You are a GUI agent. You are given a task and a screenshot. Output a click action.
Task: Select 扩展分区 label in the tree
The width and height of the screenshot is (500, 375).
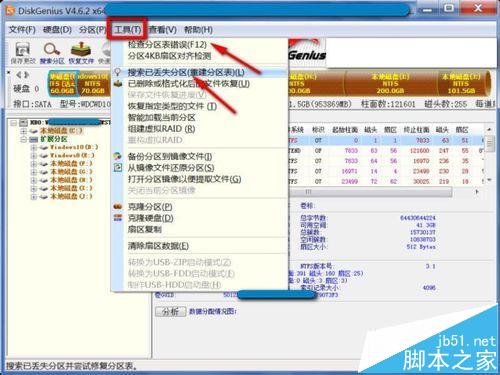pos(54,139)
